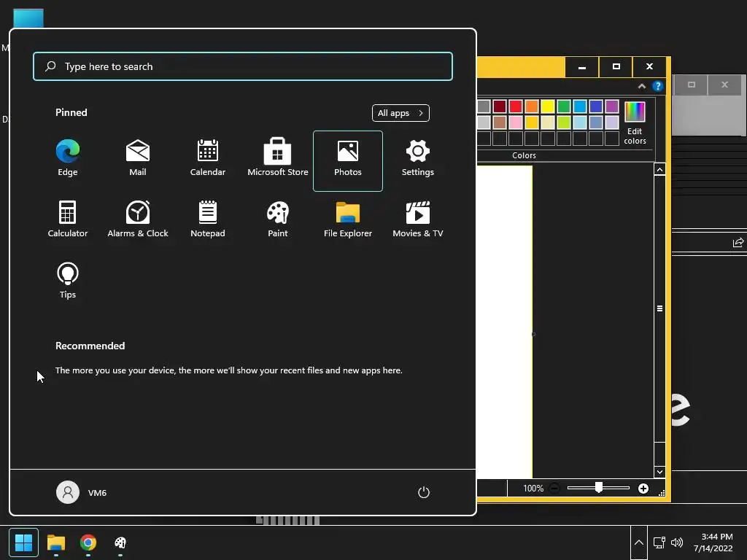Open Paint from Start menu pinned apps

(278, 219)
